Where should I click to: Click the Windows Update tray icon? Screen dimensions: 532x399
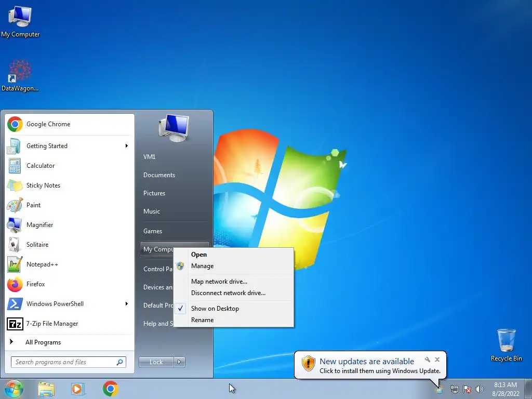pos(439,389)
